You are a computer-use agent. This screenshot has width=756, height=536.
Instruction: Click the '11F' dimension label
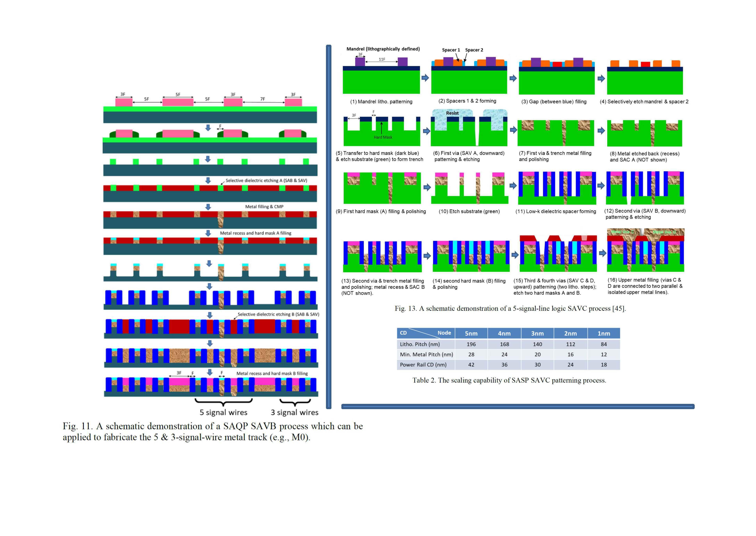pos(382,59)
